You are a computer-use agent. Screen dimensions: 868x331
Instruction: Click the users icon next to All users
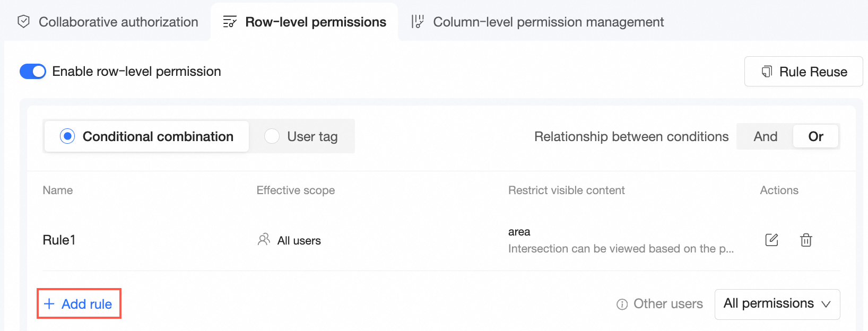click(x=264, y=240)
